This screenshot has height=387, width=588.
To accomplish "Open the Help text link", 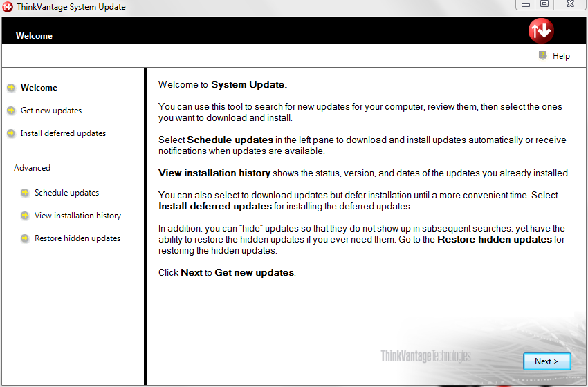I will [561, 56].
